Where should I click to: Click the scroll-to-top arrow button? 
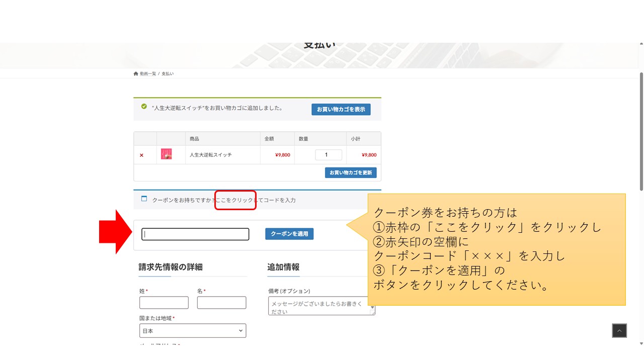(x=619, y=330)
